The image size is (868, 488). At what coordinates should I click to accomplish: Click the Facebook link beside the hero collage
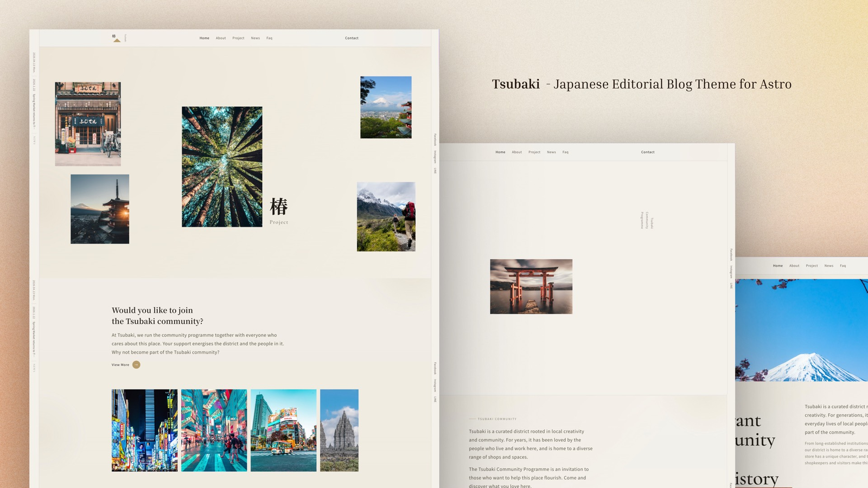pyautogui.click(x=435, y=140)
